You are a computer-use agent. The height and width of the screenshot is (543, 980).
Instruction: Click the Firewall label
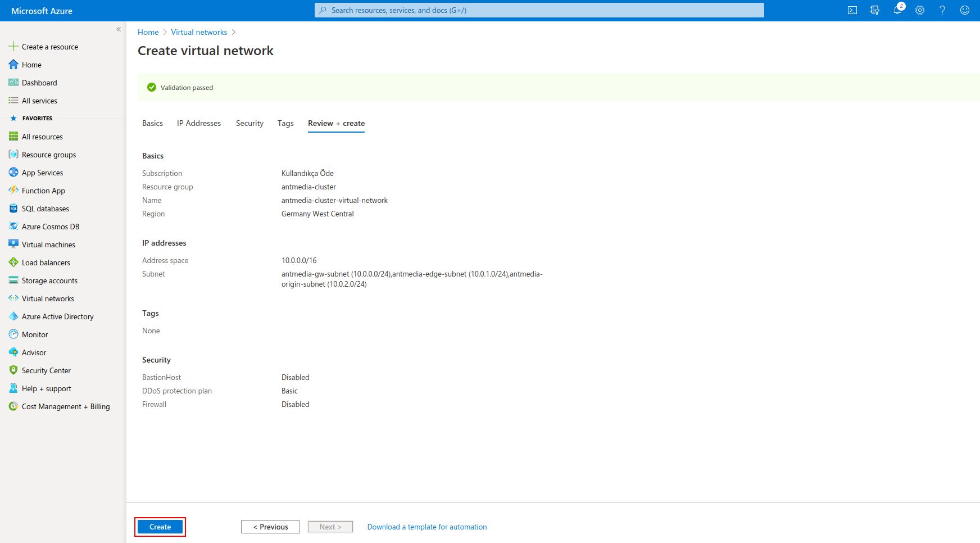pos(154,404)
